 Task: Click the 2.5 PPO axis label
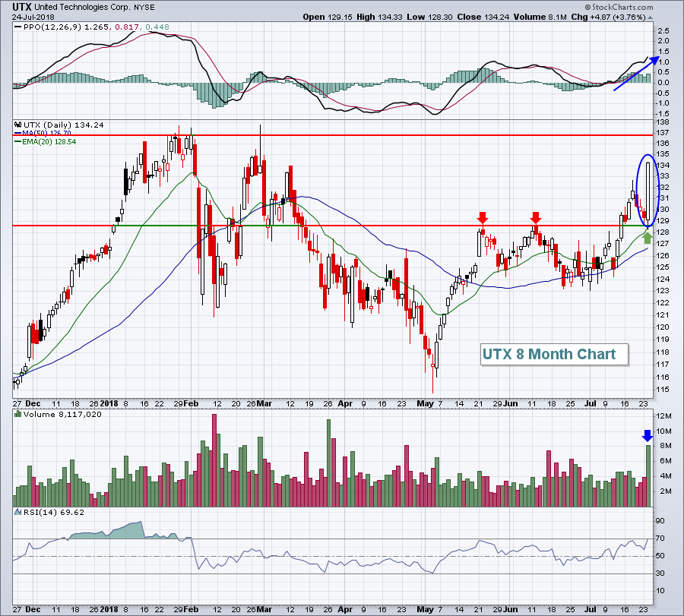tap(663, 30)
